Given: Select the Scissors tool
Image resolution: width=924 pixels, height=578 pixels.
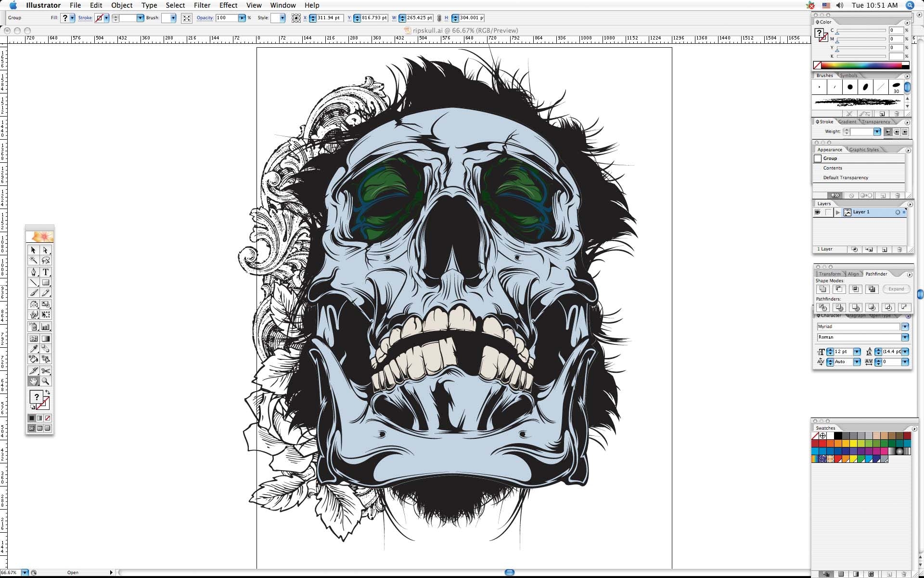Looking at the screenshot, I should tap(46, 371).
